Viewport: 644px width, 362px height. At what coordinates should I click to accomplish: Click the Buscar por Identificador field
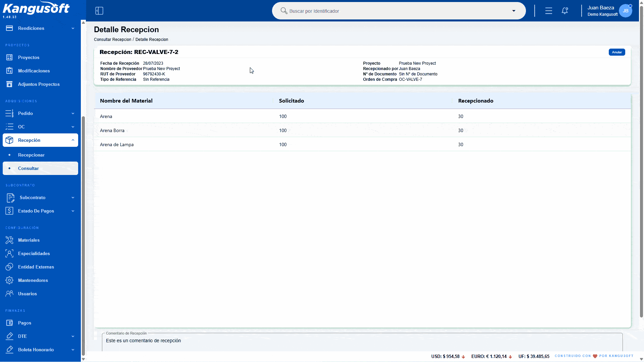click(398, 11)
